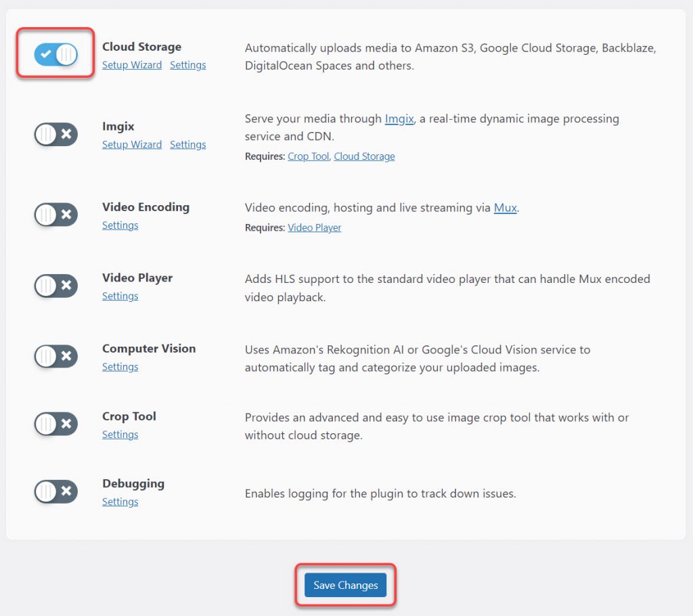
Task: Open the Imgix Setup Wizard link
Action: point(132,145)
